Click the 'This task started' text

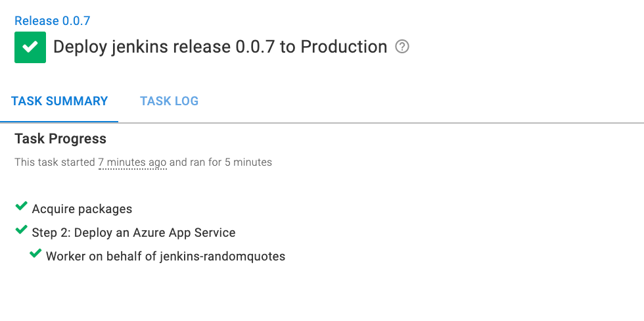pos(55,162)
